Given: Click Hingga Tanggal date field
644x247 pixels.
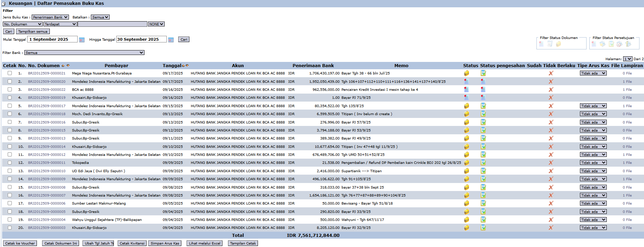Looking at the screenshot, I should click(x=141, y=39).
